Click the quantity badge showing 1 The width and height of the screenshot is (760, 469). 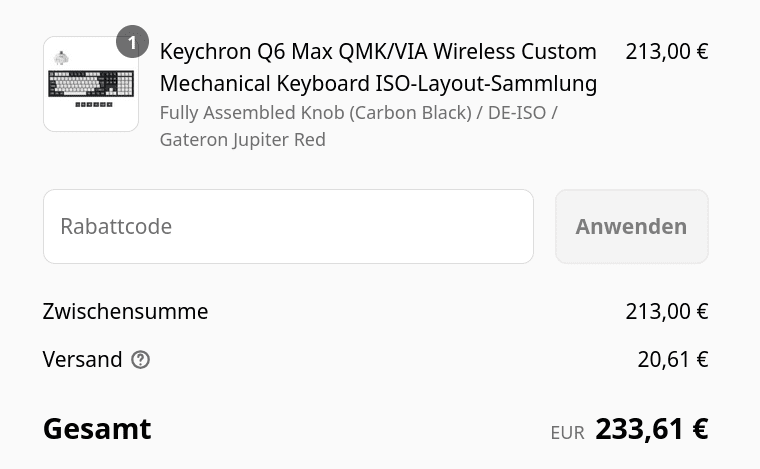click(132, 42)
